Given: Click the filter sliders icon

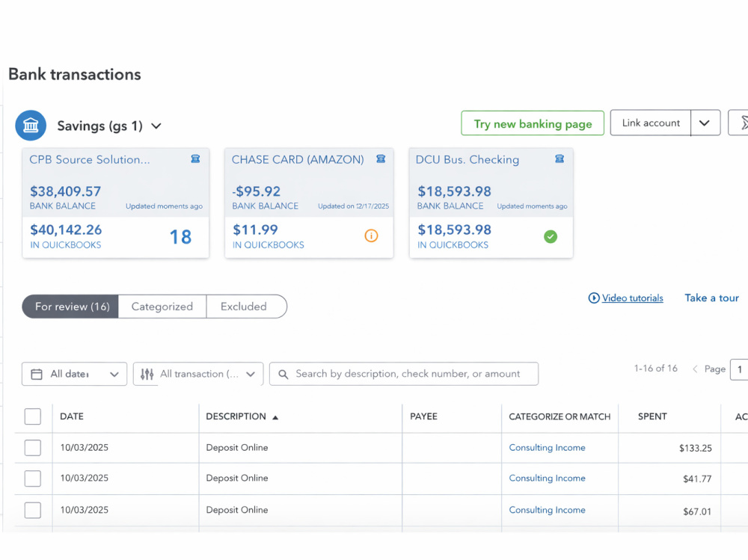Looking at the screenshot, I should 147,374.
